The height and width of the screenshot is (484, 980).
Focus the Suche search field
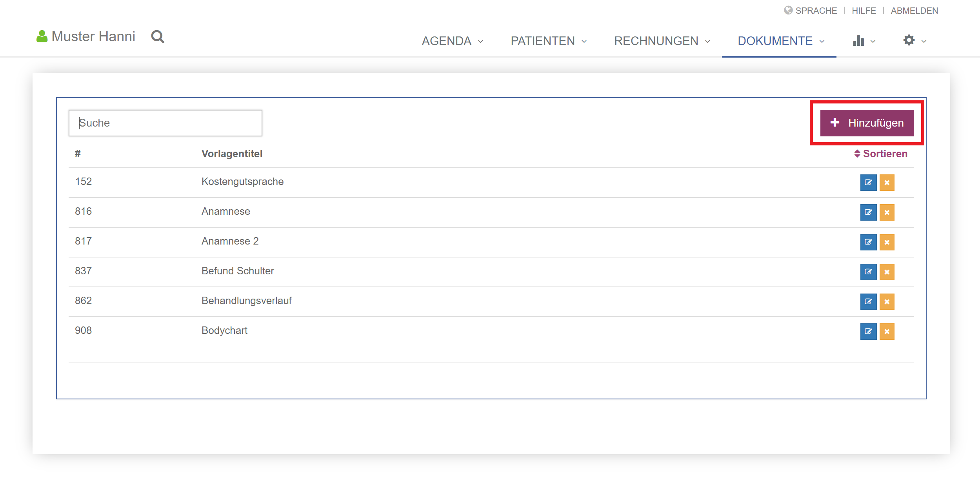pyautogui.click(x=165, y=123)
